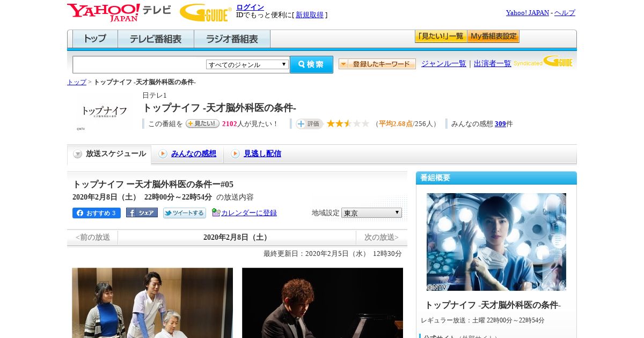
Task: Switch to テレビ番組表 tab
Action: tap(156, 39)
